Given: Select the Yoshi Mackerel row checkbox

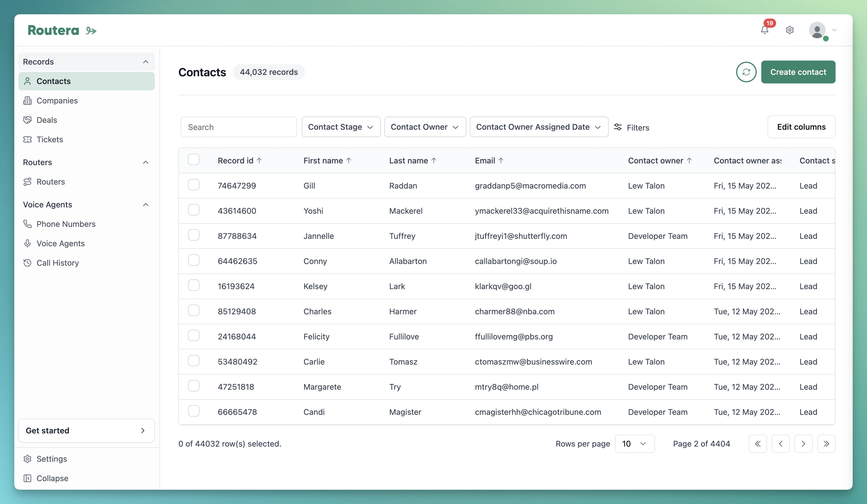Looking at the screenshot, I should (x=194, y=210).
